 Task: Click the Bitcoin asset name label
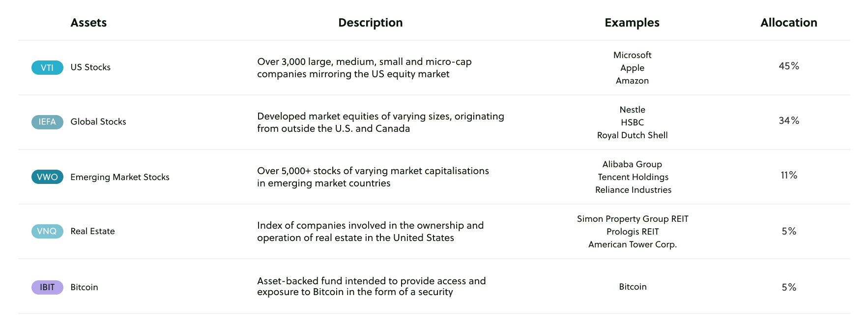[84, 287]
